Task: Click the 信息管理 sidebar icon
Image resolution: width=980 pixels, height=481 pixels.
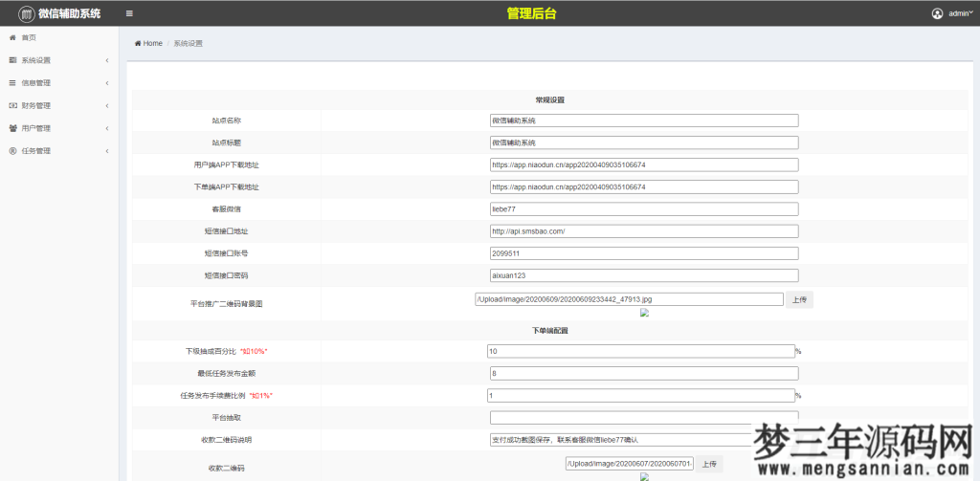Action: pyautogui.click(x=12, y=83)
